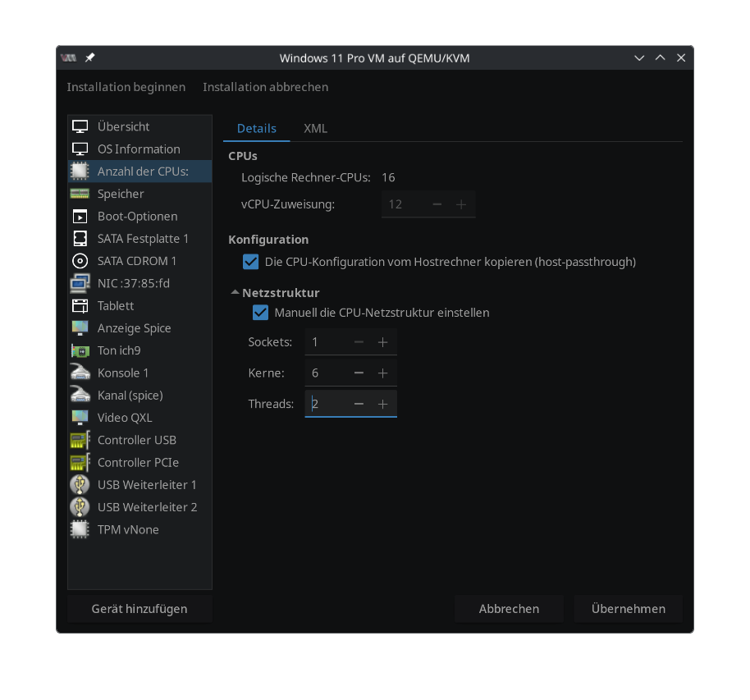750x700 pixels.
Task: Click the SATA Festplatte 1 disk icon
Action: pos(80,239)
